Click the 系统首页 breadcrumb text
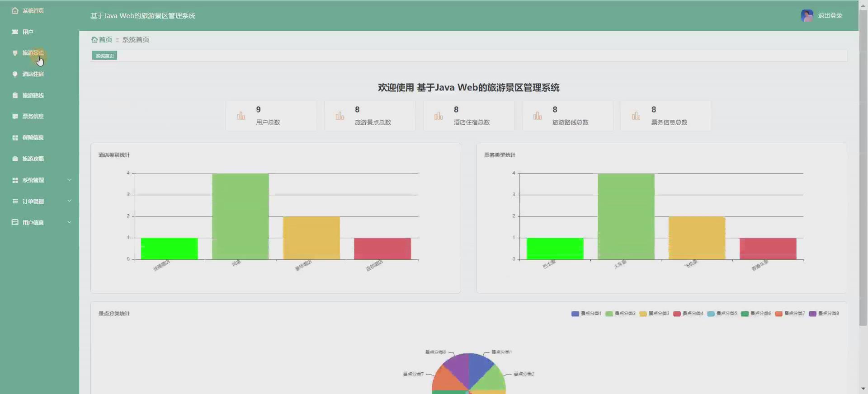This screenshot has height=394, width=868. pyautogui.click(x=136, y=40)
